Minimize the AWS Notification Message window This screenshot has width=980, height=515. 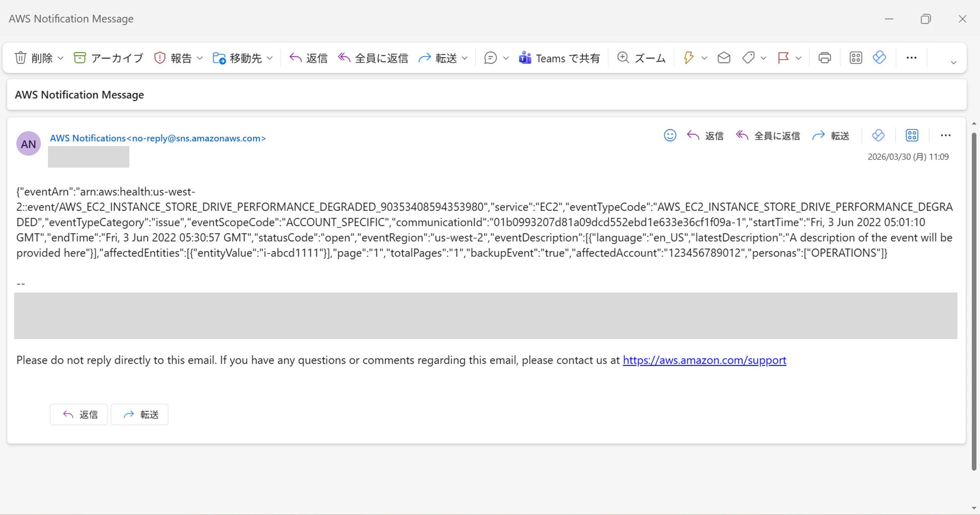(889, 19)
